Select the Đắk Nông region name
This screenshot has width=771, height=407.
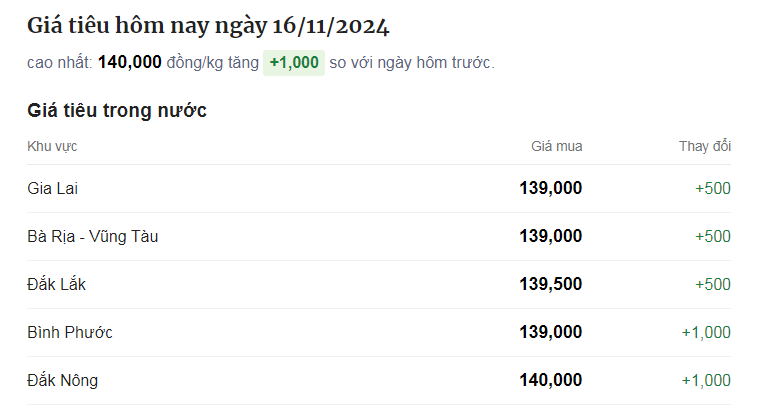pos(62,380)
